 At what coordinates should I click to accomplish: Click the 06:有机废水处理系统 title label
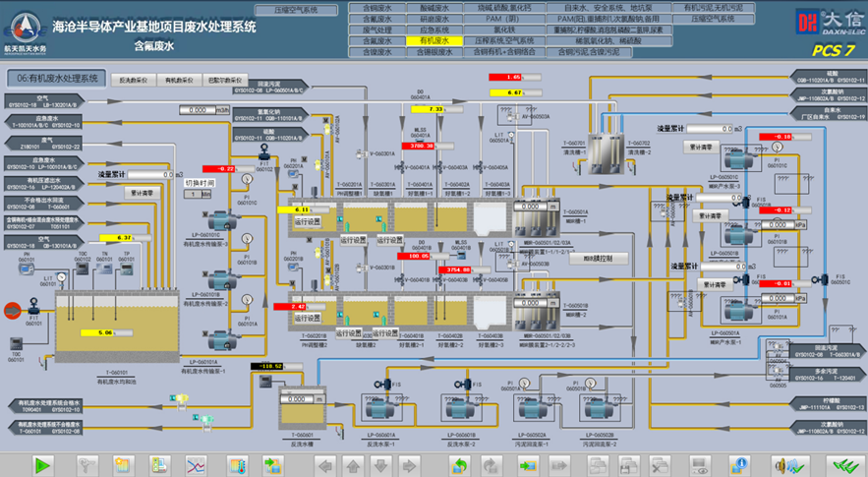coord(56,78)
